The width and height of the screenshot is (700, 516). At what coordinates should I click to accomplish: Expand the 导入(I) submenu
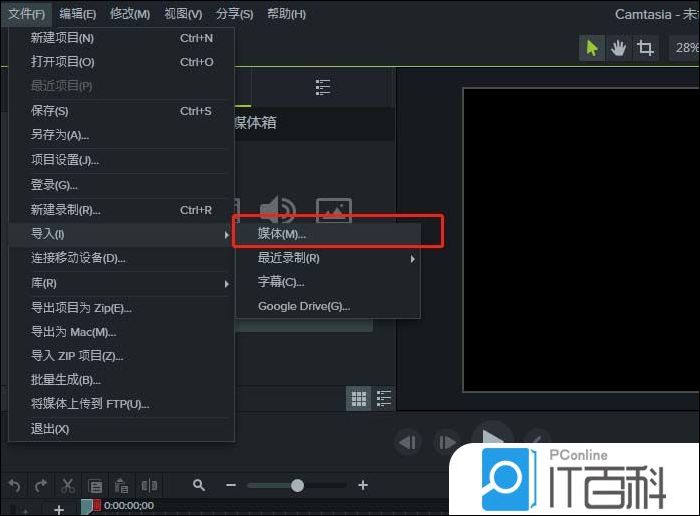[121, 234]
